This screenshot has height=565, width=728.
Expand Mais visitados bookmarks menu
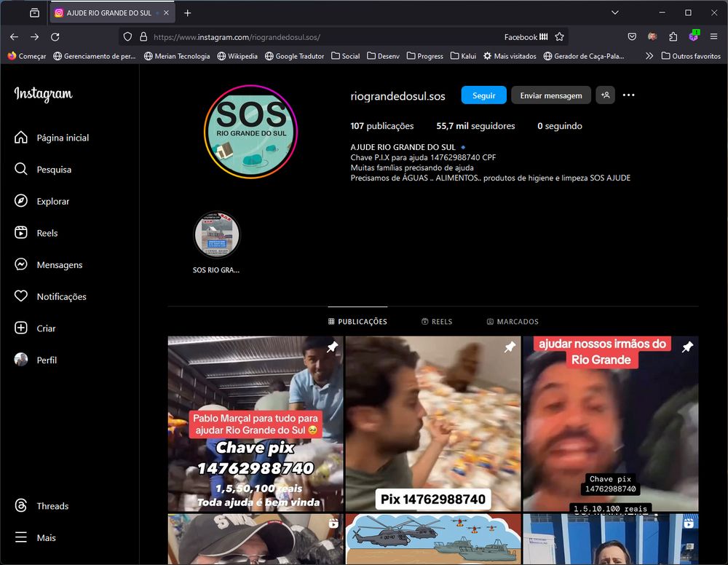pyautogui.click(x=510, y=56)
